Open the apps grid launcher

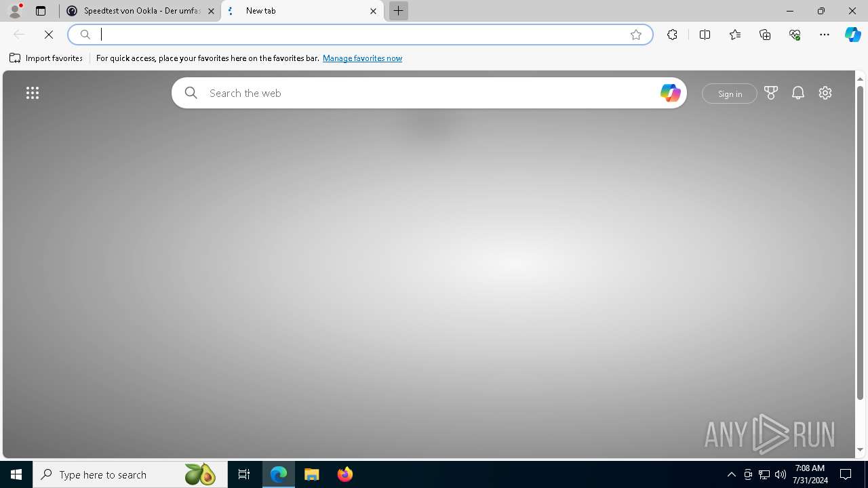coord(33,93)
